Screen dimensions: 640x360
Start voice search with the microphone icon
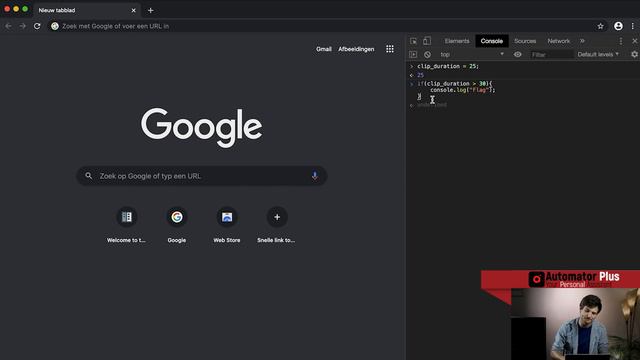tap(315, 176)
